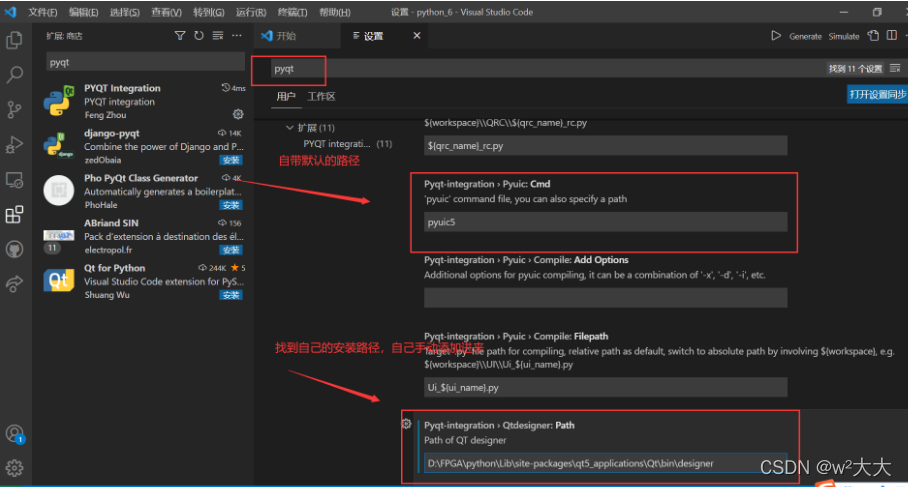Click the settings filter list icon

(x=895, y=68)
